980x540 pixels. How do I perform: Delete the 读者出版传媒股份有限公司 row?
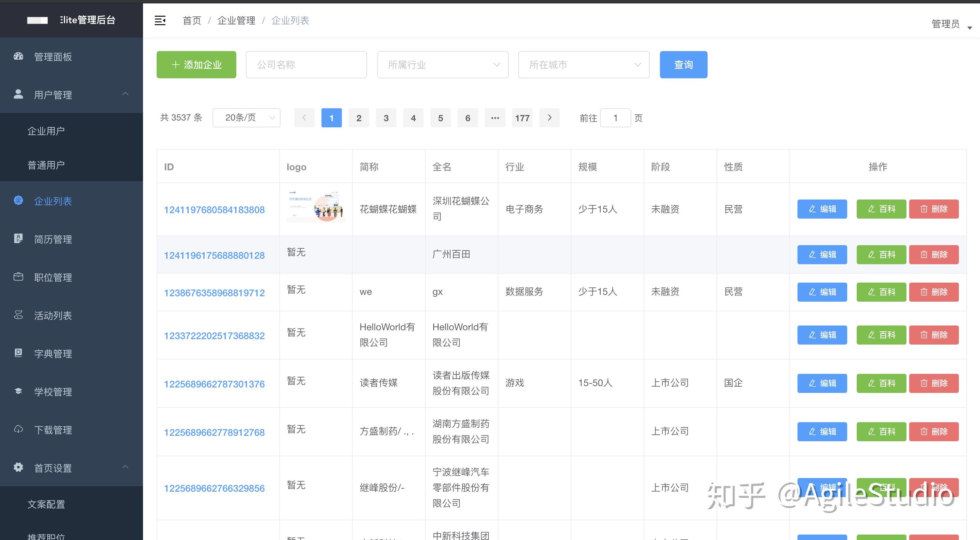tap(934, 383)
